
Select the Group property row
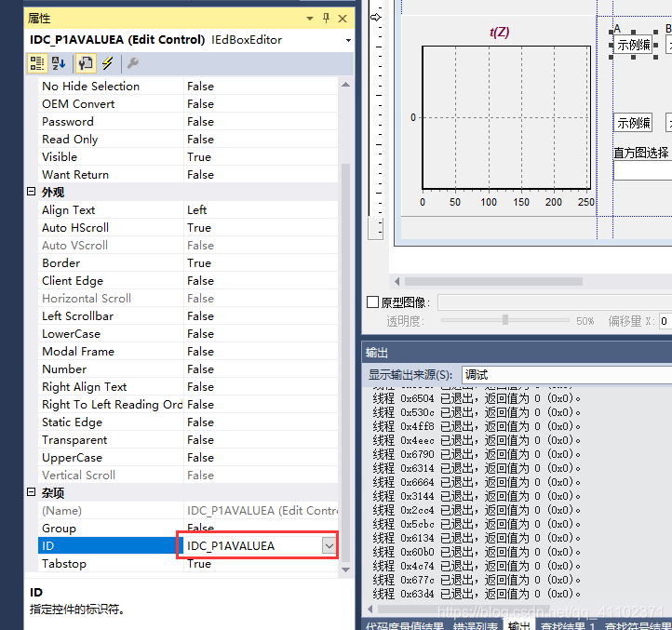point(188,529)
